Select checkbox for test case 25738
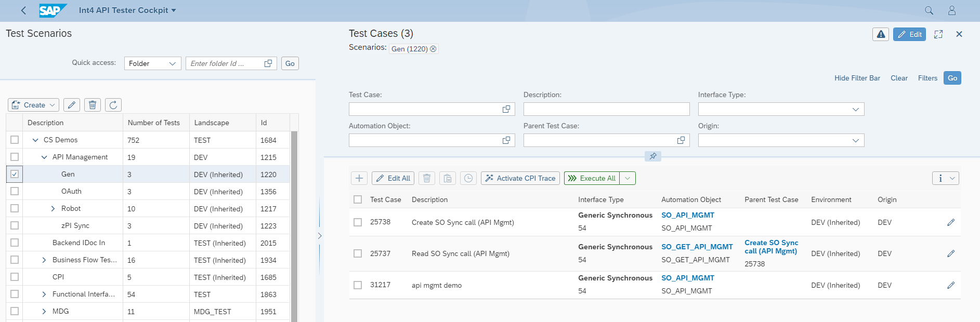This screenshot has height=322, width=980. click(x=358, y=222)
